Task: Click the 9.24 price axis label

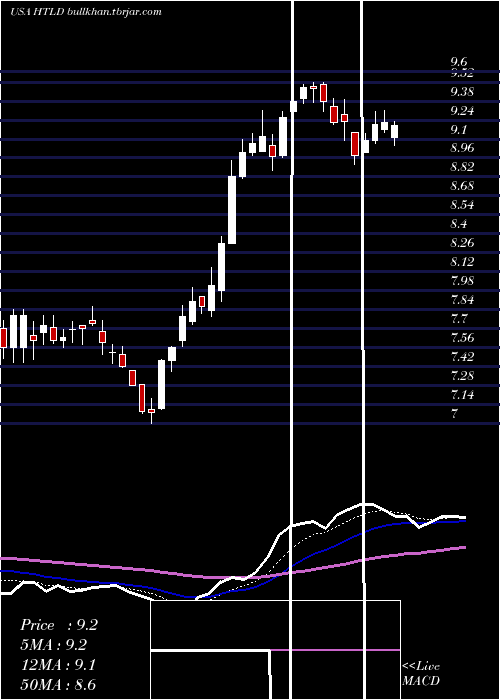Action: pos(462,111)
